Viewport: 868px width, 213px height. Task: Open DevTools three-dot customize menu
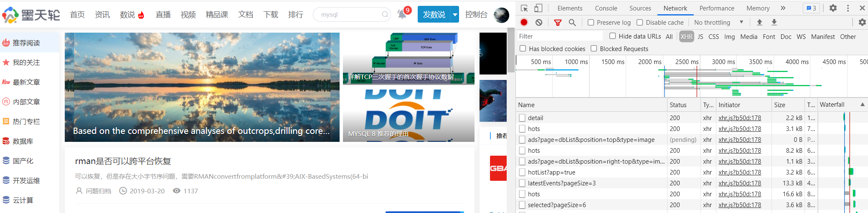click(x=848, y=8)
